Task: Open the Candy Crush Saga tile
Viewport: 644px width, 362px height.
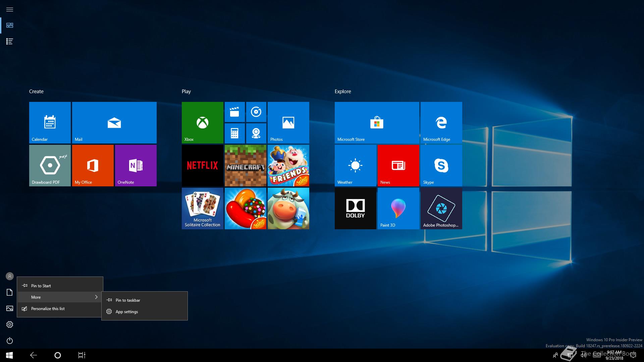Action: click(246, 208)
